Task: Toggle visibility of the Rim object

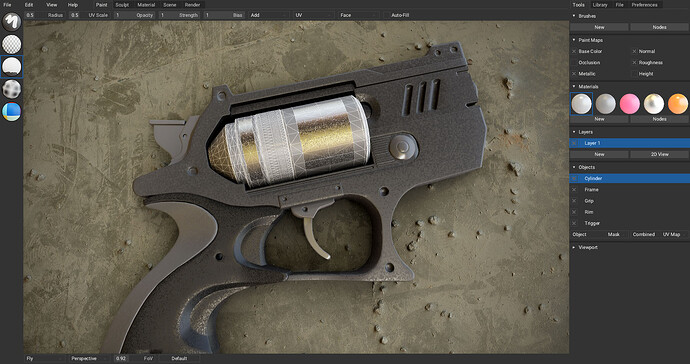Action: tap(574, 212)
